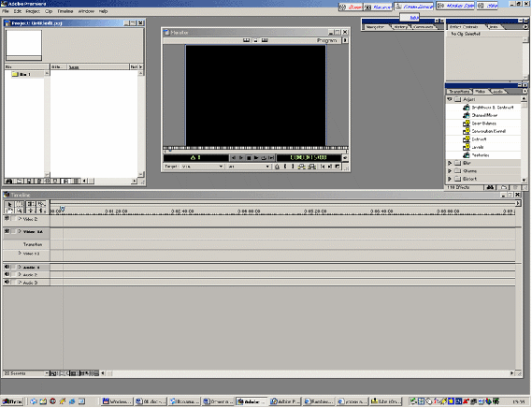532x408 pixels.
Task: Toggle speaker icon on Audio 2 track
Action: [7, 274]
